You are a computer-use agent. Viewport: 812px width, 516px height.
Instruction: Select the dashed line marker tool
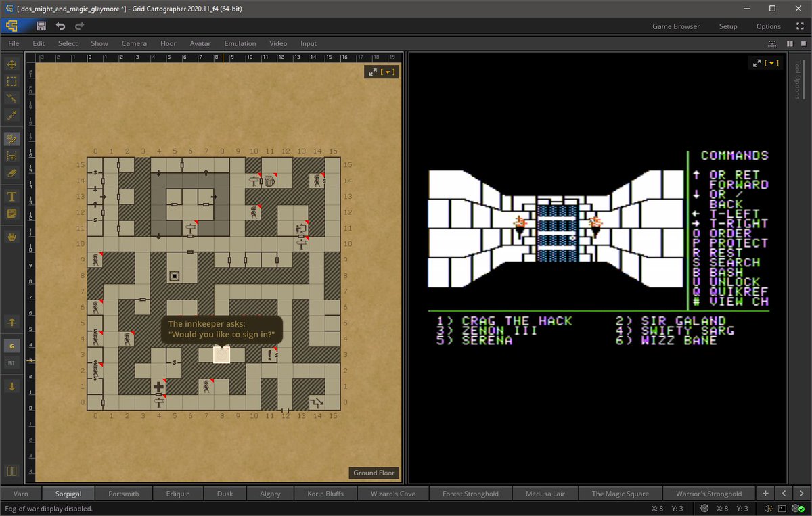point(12,156)
